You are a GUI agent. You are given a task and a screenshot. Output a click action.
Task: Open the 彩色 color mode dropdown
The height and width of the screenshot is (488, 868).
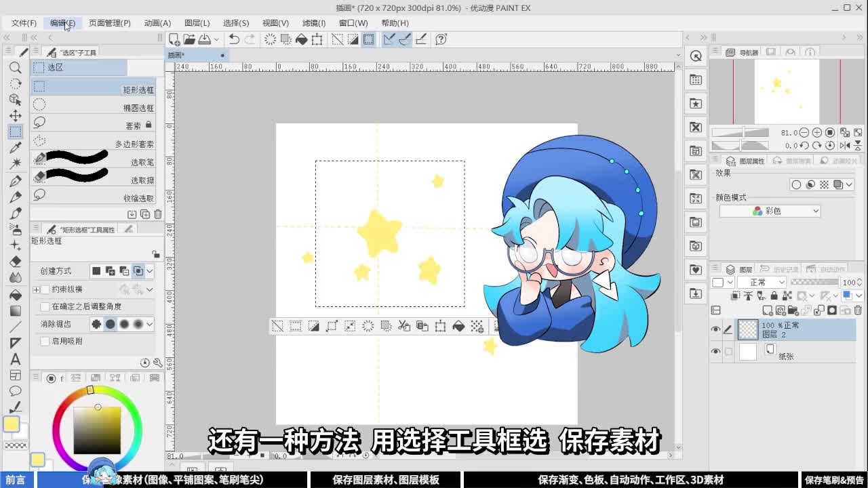770,211
